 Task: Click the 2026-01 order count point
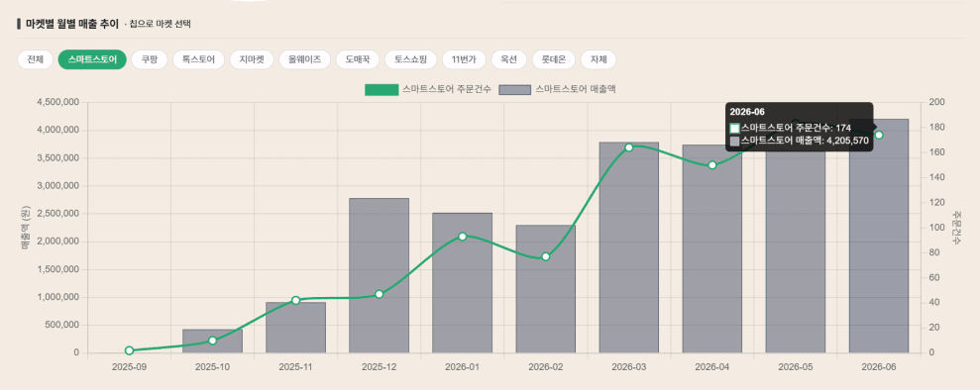(462, 237)
